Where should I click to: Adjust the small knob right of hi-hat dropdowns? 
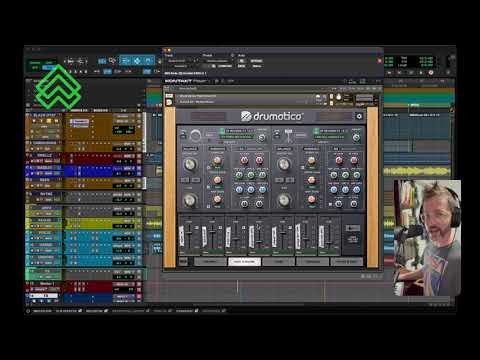coord(356,137)
